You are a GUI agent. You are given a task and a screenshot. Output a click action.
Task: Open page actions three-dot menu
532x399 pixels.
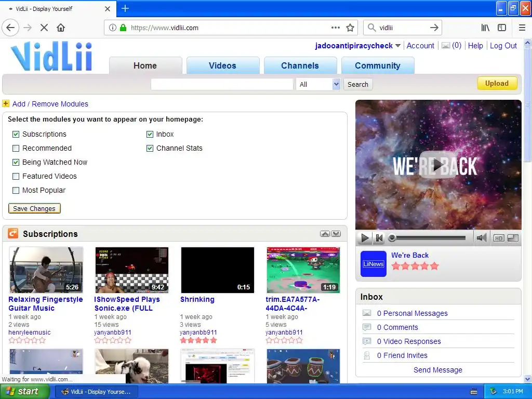click(x=336, y=28)
